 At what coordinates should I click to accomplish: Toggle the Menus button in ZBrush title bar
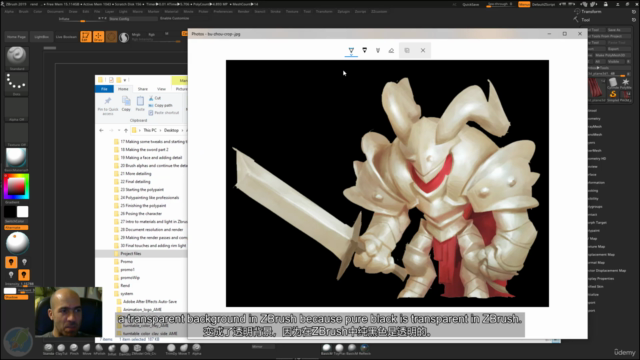click(x=524, y=4)
